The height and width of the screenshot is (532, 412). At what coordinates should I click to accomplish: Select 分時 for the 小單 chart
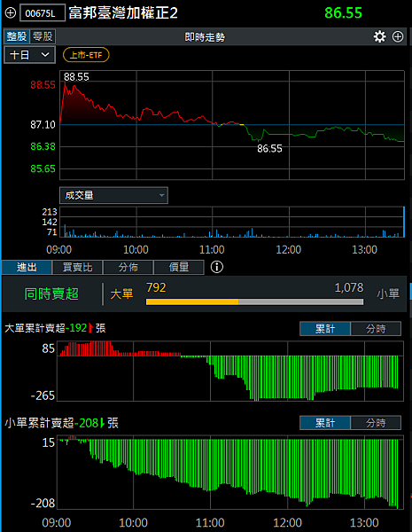click(x=376, y=423)
